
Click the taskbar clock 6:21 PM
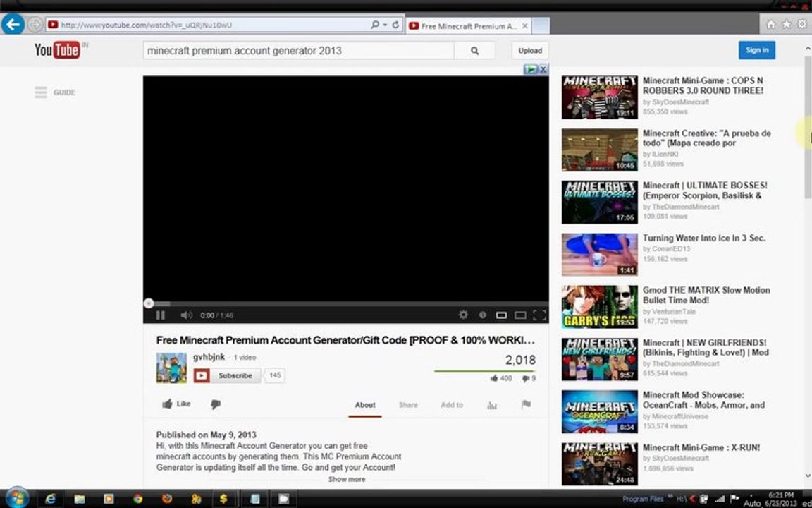point(781,495)
